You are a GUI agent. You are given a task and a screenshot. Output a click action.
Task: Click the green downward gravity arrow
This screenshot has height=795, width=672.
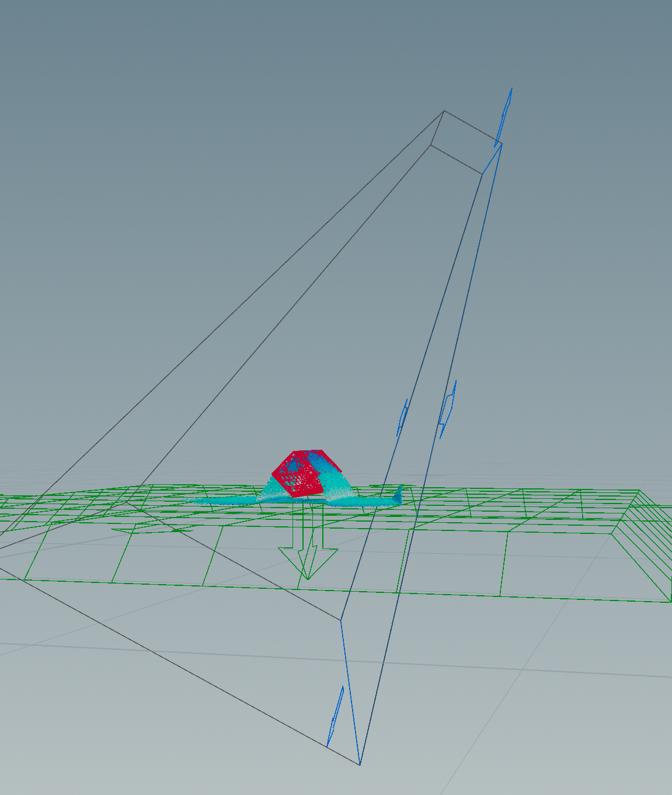coord(307,541)
